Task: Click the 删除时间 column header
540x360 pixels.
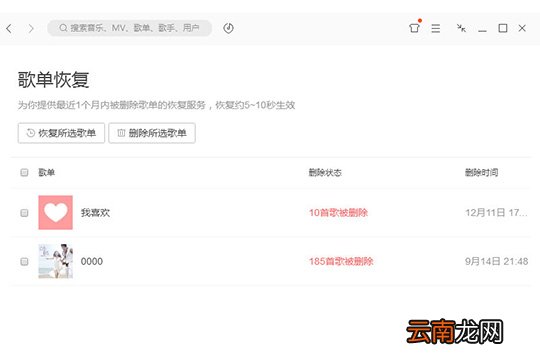Action: click(x=481, y=172)
